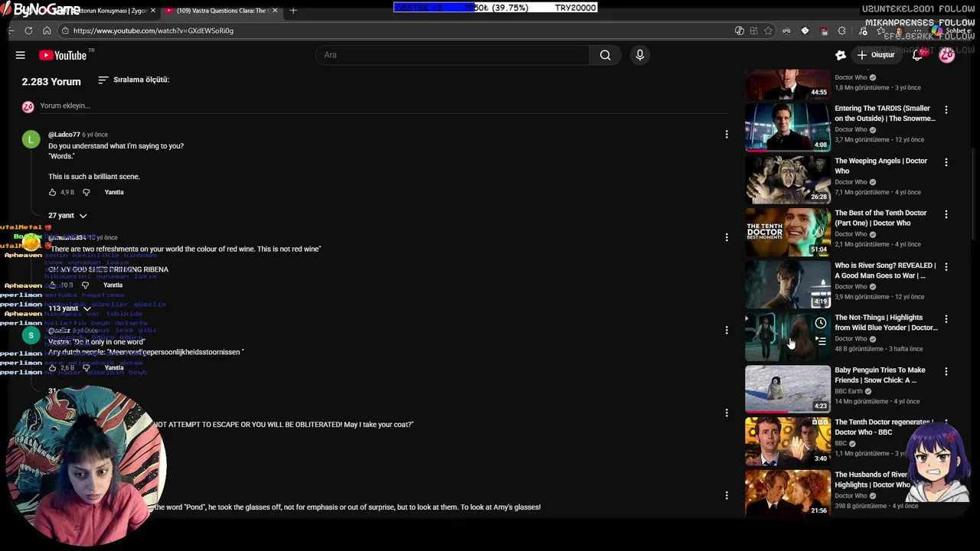The height and width of the screenshot is (551, 980).
Task: Click the Ara search input field
Action: coord(452,55)
